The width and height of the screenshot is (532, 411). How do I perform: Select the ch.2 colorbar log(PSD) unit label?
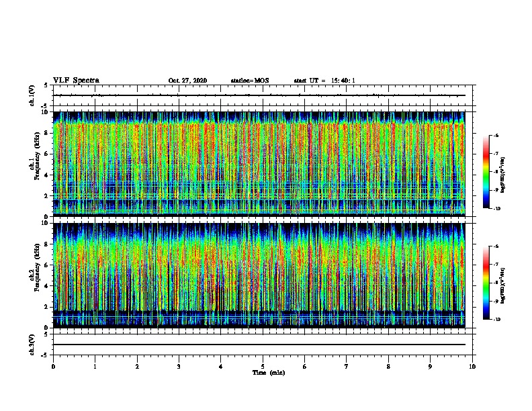[x=502, y=285]
